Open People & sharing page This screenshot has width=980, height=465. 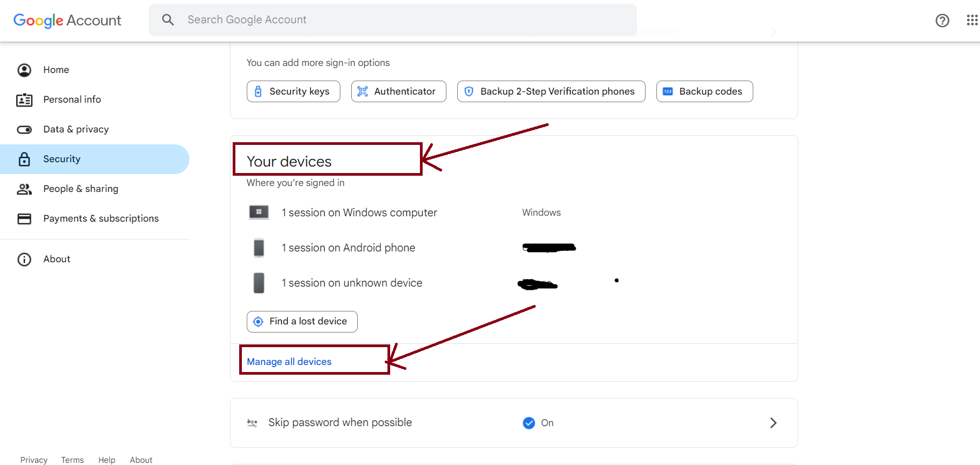point(81,189)
